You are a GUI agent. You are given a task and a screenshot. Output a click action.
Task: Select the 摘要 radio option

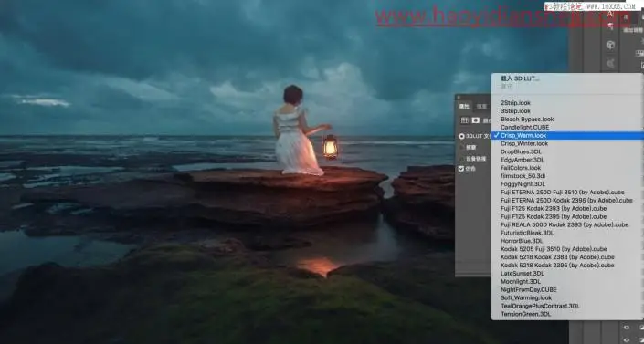pos(461,147)
